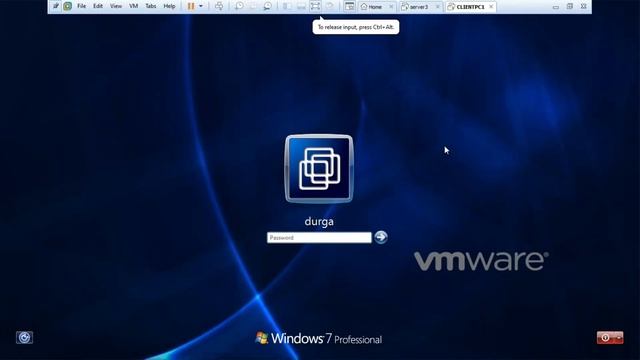Open the snapshot manager icon
Viewport: 640px width, 360px height.
pos(267,6)
